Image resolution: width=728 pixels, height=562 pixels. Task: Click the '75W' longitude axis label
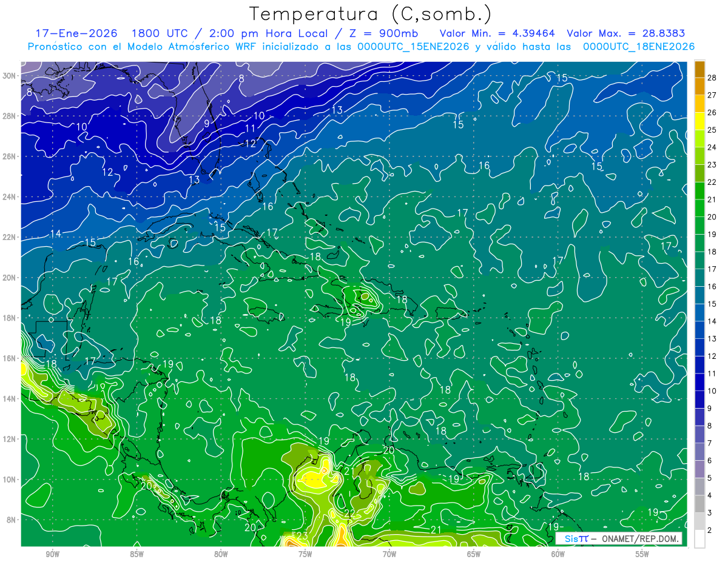tap(305, 554)
